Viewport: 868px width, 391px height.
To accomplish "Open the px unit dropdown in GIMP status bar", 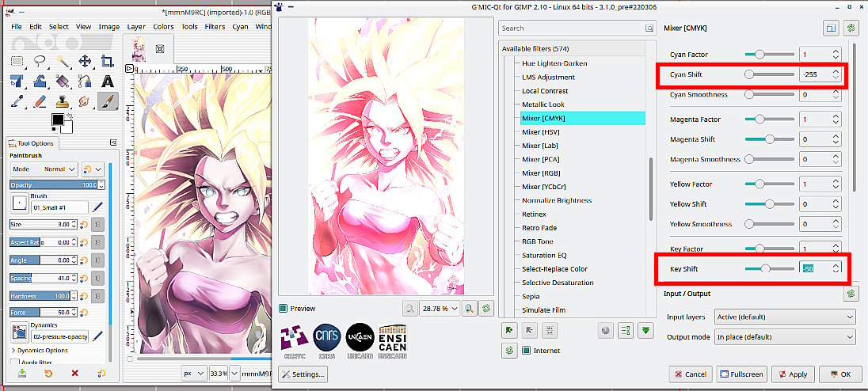I will [x=194, y=374].
